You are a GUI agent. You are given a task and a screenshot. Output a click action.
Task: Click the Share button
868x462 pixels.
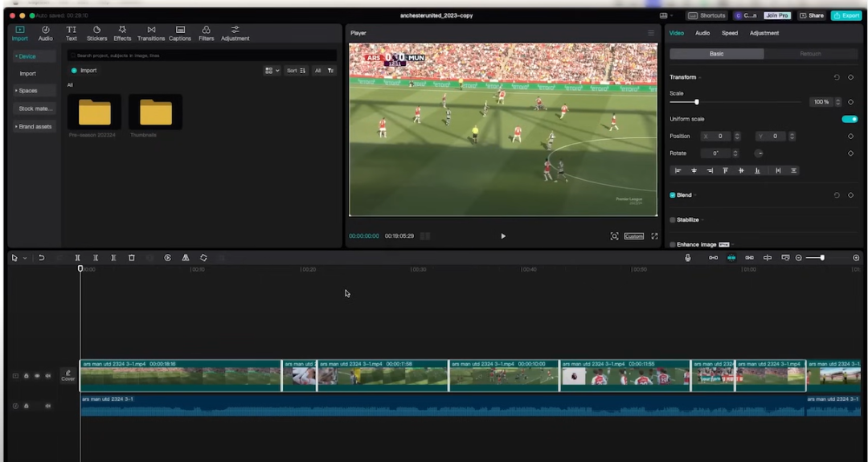tap(813, 15)
